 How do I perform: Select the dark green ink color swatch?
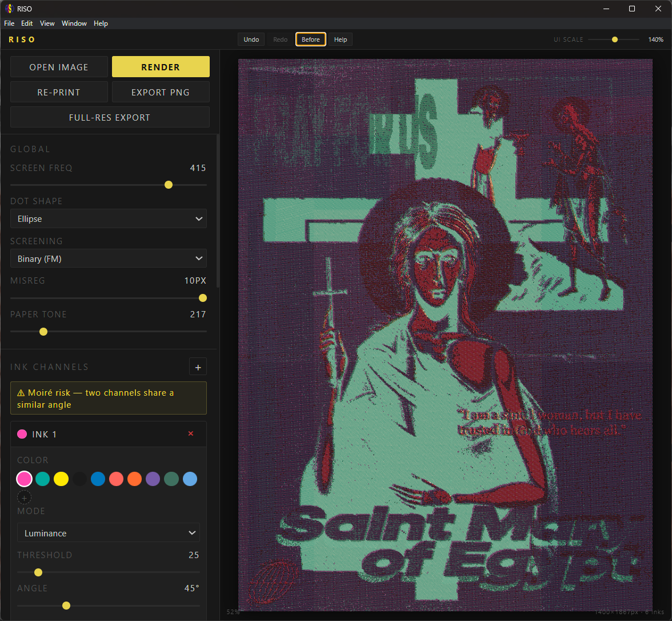coord(171,479)
